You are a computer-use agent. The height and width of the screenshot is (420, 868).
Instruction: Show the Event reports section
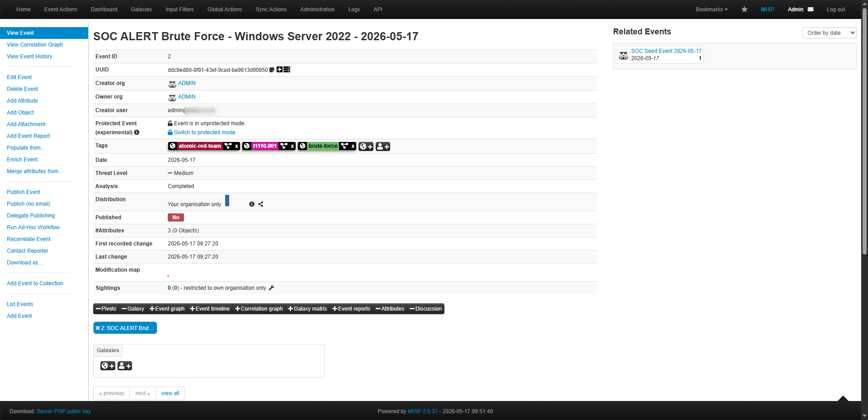pos(351,309)
